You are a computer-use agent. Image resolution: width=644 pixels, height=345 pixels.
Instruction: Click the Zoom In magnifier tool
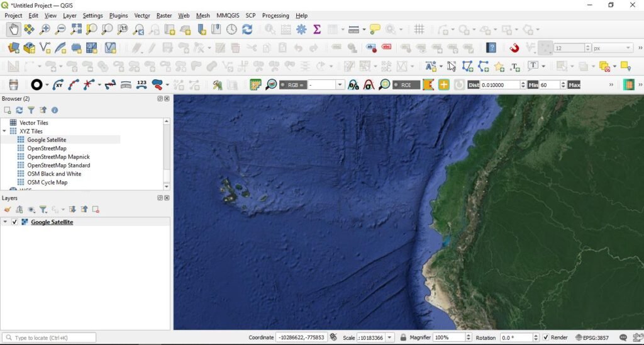pos(45,29)
